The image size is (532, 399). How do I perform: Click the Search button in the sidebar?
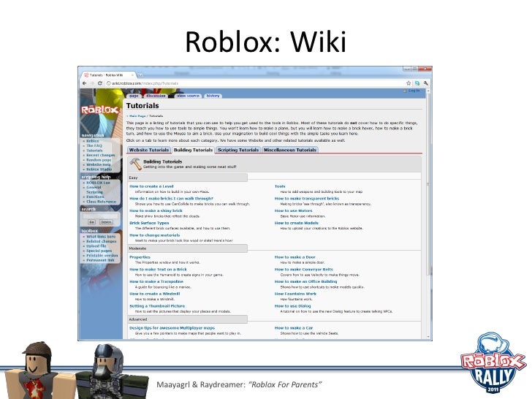(x=106, y=222)
